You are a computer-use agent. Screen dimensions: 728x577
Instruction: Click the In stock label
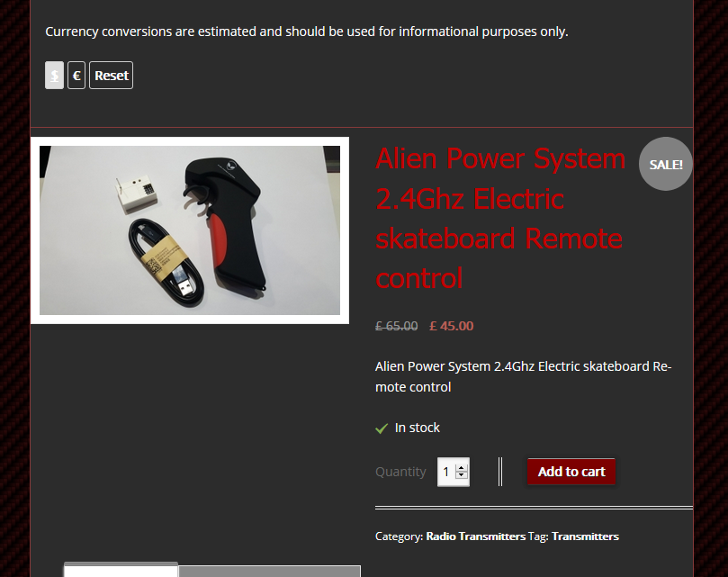[x=417, y=428]
